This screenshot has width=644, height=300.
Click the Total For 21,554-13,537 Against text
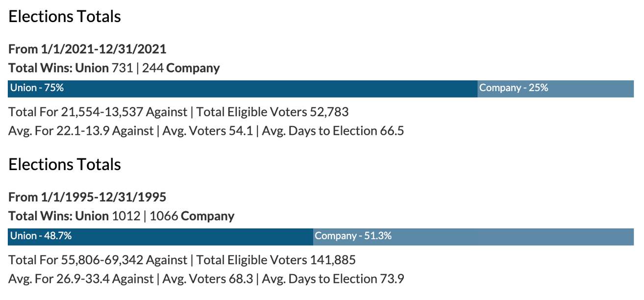click(98, 112)
